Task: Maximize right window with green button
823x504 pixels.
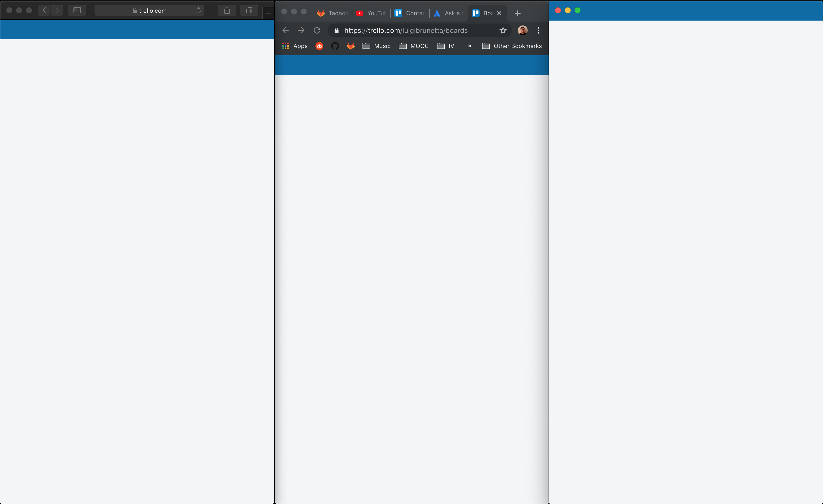Action: [x=578, y=10]
